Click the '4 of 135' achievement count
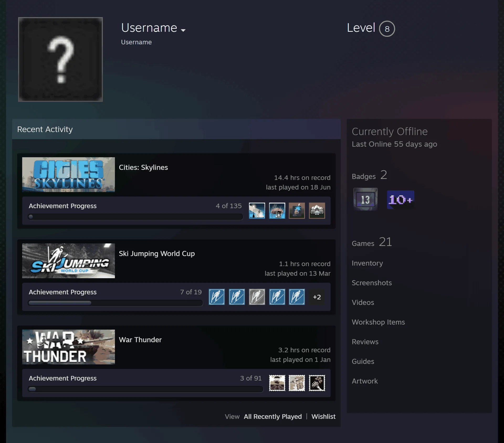The width and height of the screenshot is (504, 443). pyautogui.click(x=229, y=206)
